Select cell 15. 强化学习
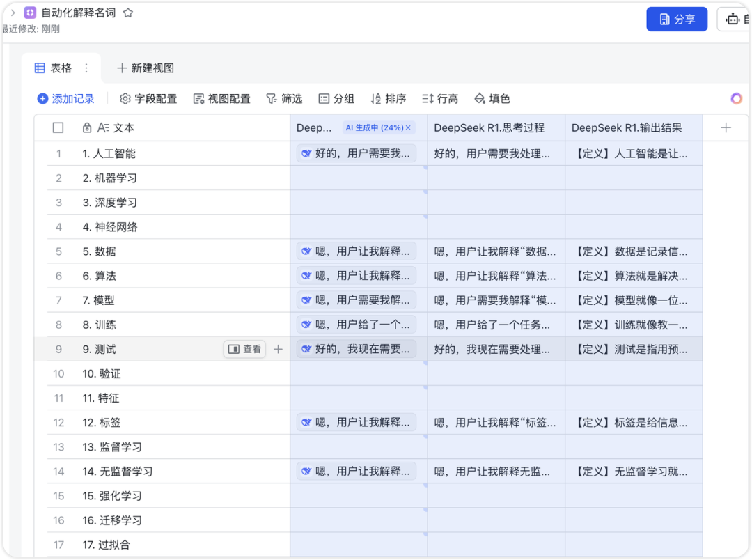The image size is (752, 560). (x=182, y=496)
